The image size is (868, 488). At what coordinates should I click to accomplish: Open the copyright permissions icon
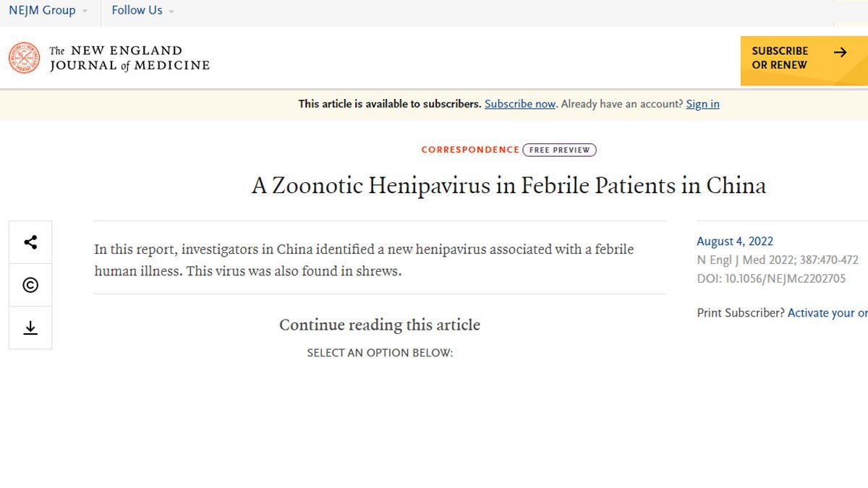point(30,285)
